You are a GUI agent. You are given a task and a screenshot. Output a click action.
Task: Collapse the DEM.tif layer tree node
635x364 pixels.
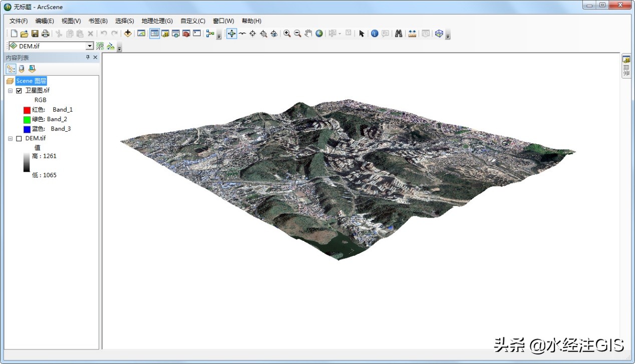[10, 139]
